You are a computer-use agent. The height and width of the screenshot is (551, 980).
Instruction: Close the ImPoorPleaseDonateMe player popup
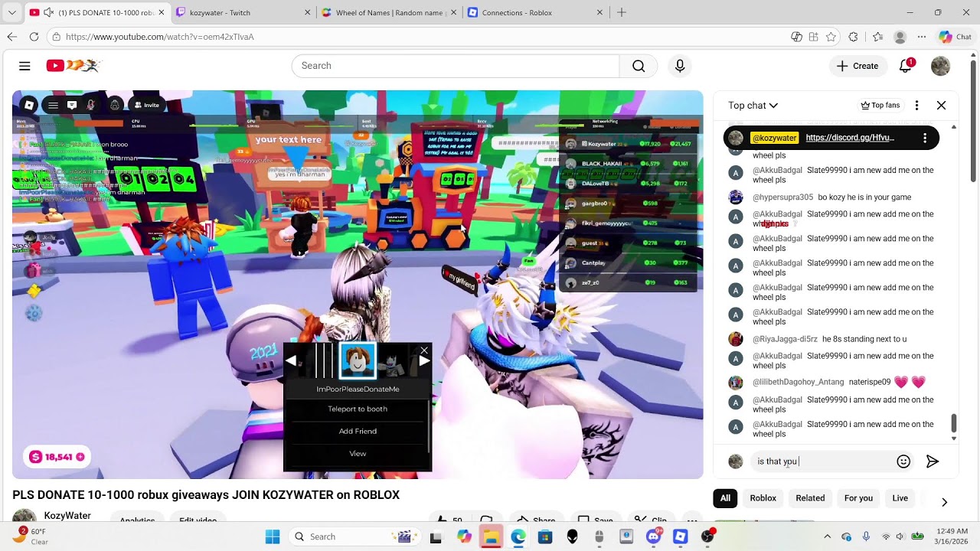point(424,350)
